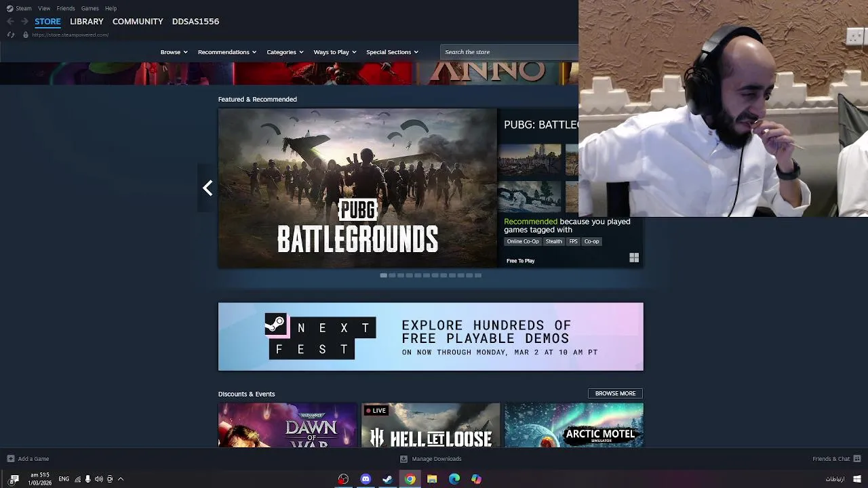Viewport: 868px width, 488px height.
Task: Expand the Recommendations dropdown
Action: [x=227, y=52]
